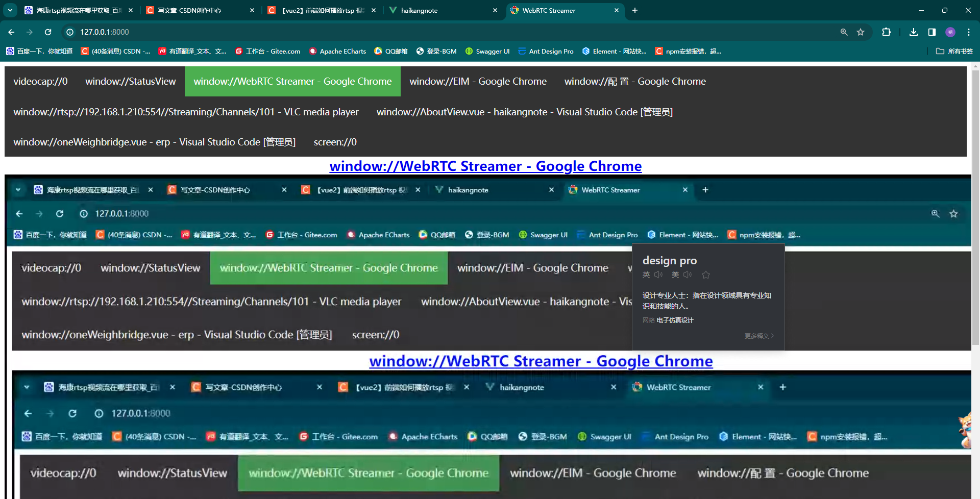Screen dimensions: 980x499
Task: Play the British pronunciation of design pro
Action: click(658, 275)
